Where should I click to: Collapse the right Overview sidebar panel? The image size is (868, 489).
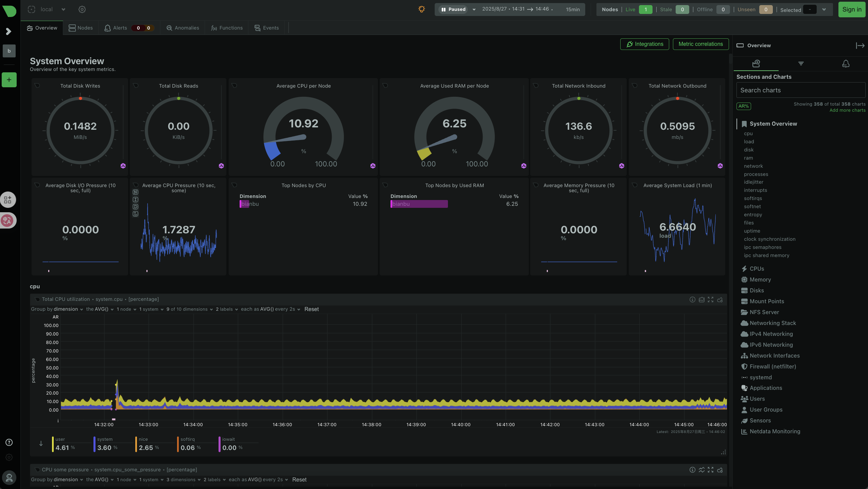click(x=860, y=46)
